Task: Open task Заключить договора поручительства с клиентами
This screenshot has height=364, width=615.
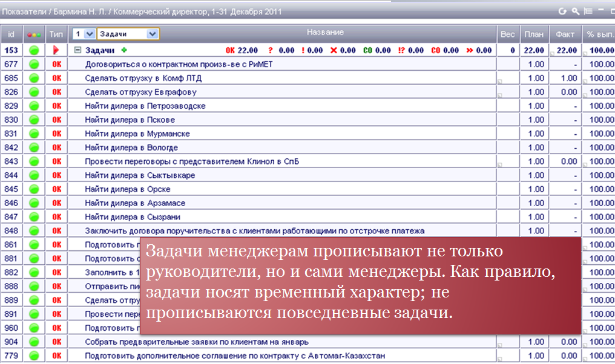Action: click(x=255, y=231)
